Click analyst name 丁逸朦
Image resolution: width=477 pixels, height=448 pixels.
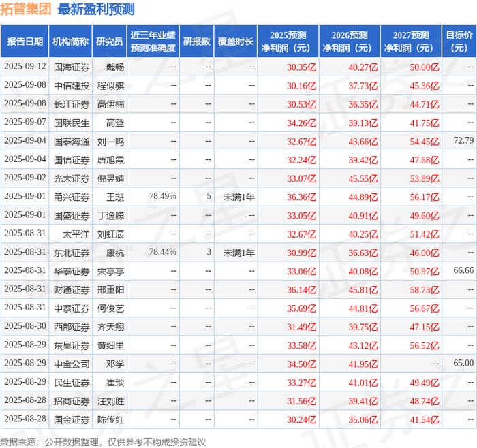(110, 216)
